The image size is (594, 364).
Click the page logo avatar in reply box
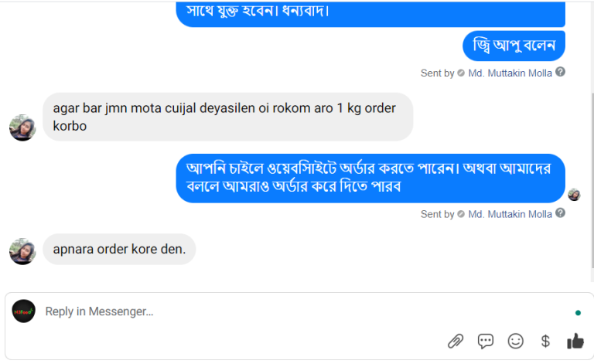(24, 311)
